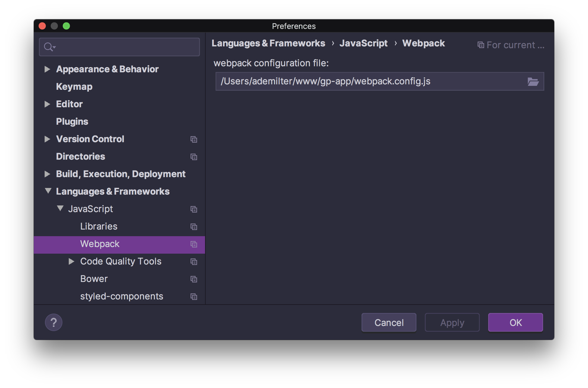
Task: Click project-level icon beside Libraries
Action: 194,227
